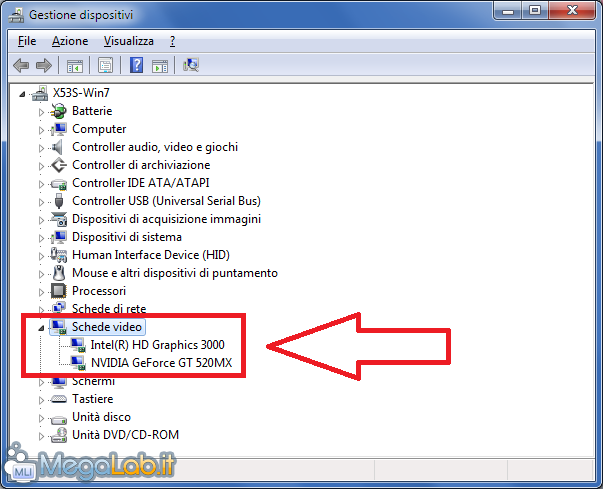Select Controller di archiviazione label
Image resolution: width=603 pixels, height=489 pixels.
coord(141,165)
